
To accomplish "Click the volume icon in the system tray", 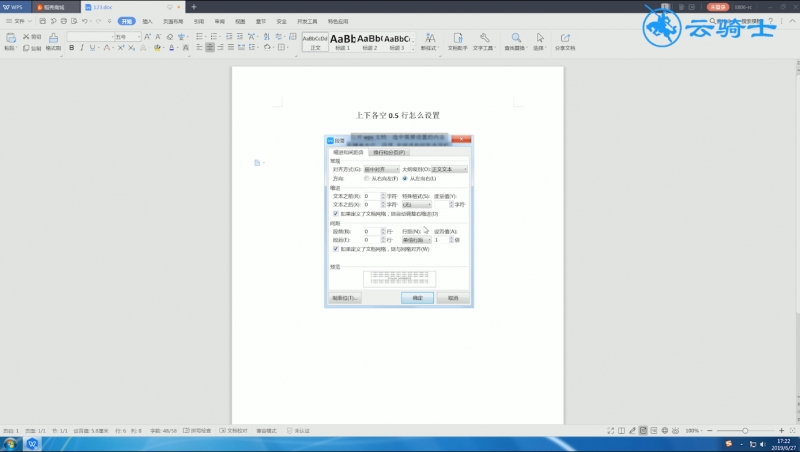I will [x=763, y=444].
